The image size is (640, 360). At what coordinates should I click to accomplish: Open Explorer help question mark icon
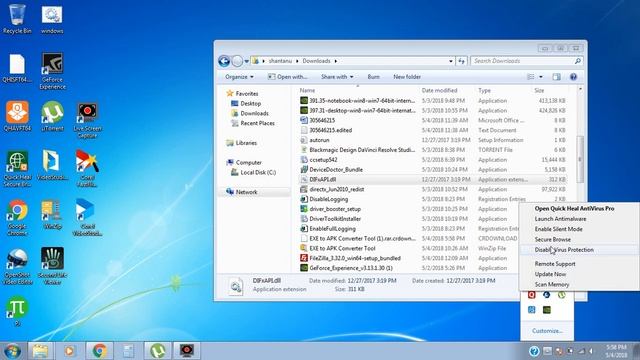pos(573,77)
